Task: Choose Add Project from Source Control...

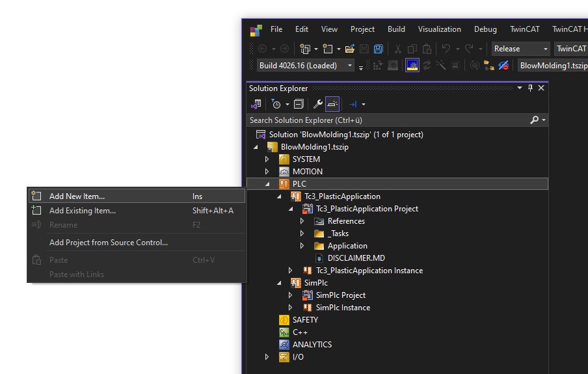Action: (x=137, y=243)
